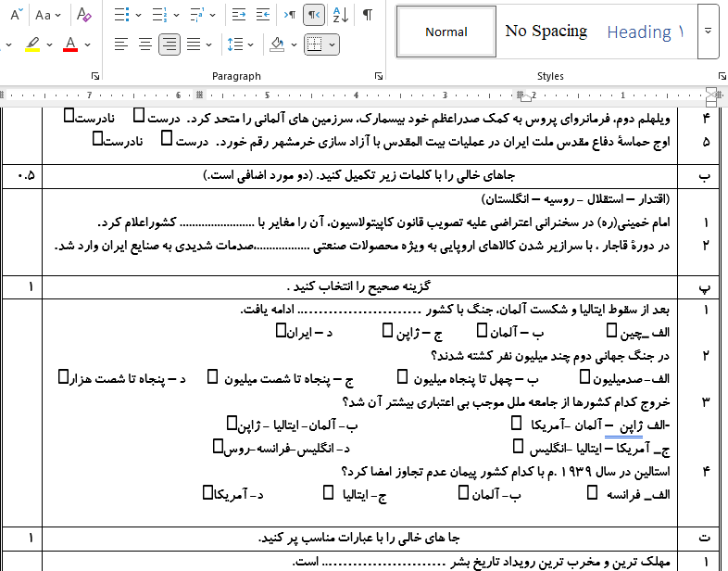The width and height of the screenshot is (728, 571).
Task: Open the Change Case menu
Action: tap(48, 15)
